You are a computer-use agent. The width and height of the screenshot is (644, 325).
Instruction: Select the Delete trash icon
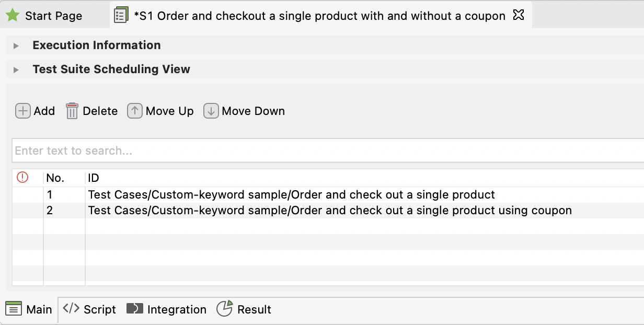(x=72, y=110)
